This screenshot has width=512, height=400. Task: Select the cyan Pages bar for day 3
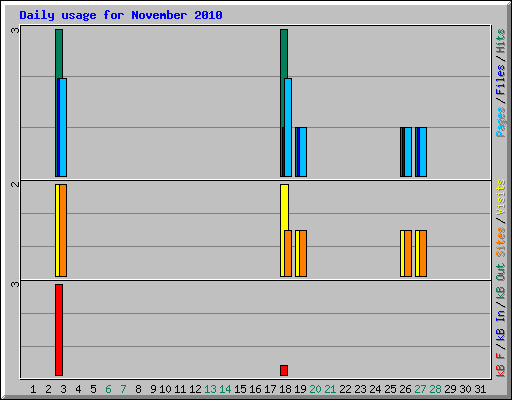63,127
